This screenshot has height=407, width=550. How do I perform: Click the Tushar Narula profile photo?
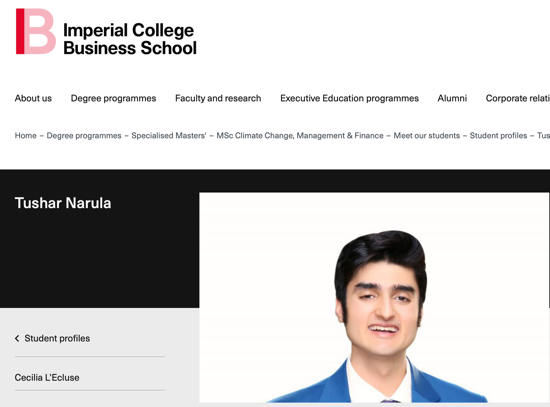coord(374,297)
